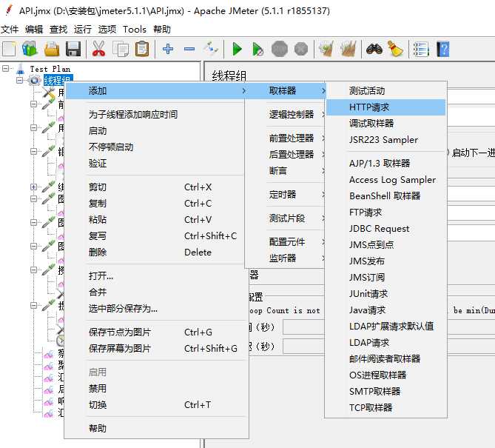The height and width of the screenshot is (448, 495).
Task: Collapse the 线程组 tree node
Action: pyautogui.click(x=19, y=80)
